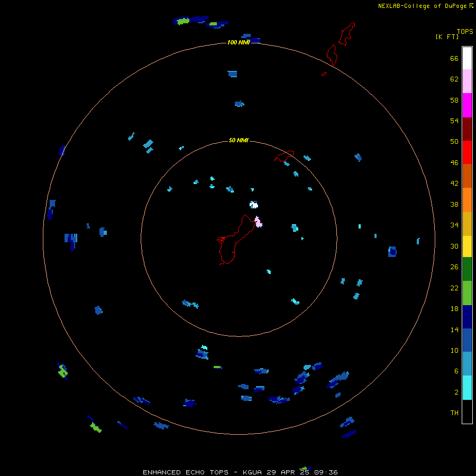Screen dimensions: 476x476
Task: Click the navy blue legend swatch
Action: click(467, 317)
